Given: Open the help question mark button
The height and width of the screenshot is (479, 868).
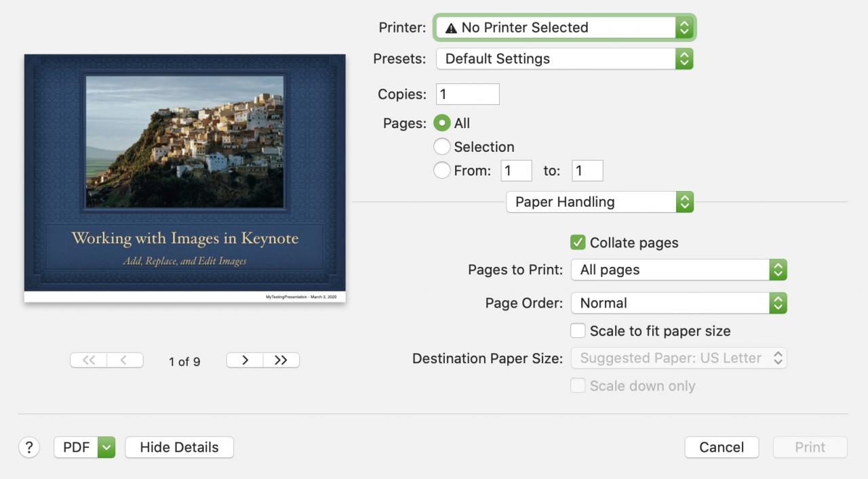Looking at the screenshot, I should [28, 447].
